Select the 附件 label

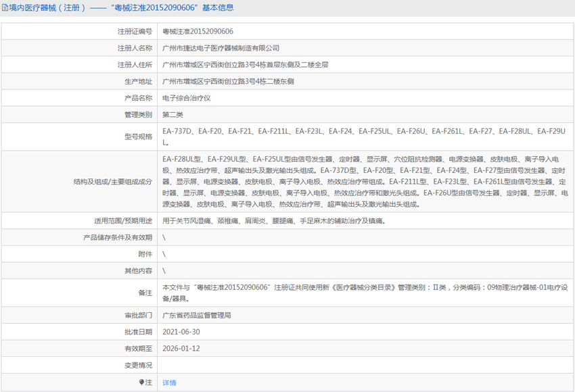(x=145, y=254)
